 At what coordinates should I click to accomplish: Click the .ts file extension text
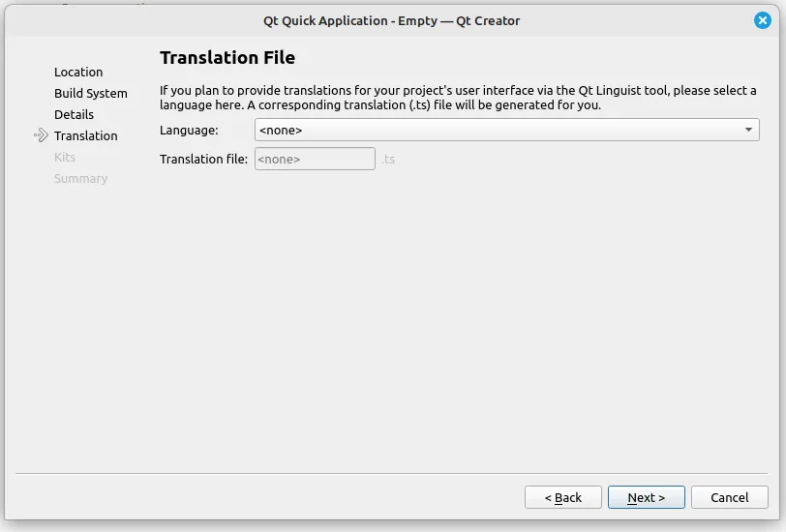coord(388,160)
